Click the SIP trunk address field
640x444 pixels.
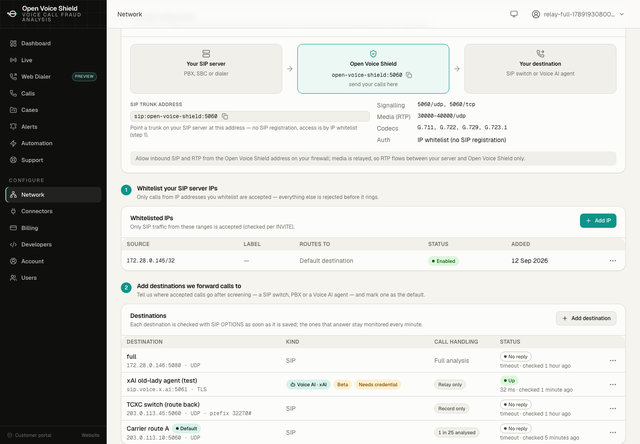click(x=250, y=116)
